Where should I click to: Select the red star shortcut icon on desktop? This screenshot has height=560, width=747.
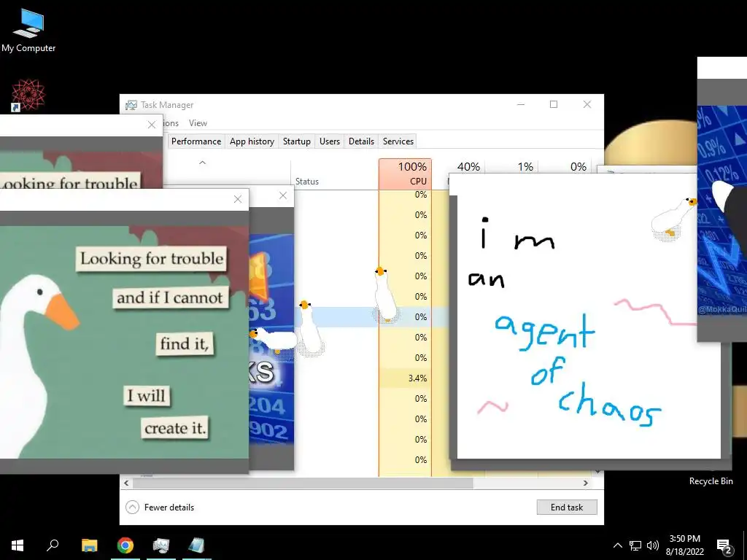(x=28, y=95)
